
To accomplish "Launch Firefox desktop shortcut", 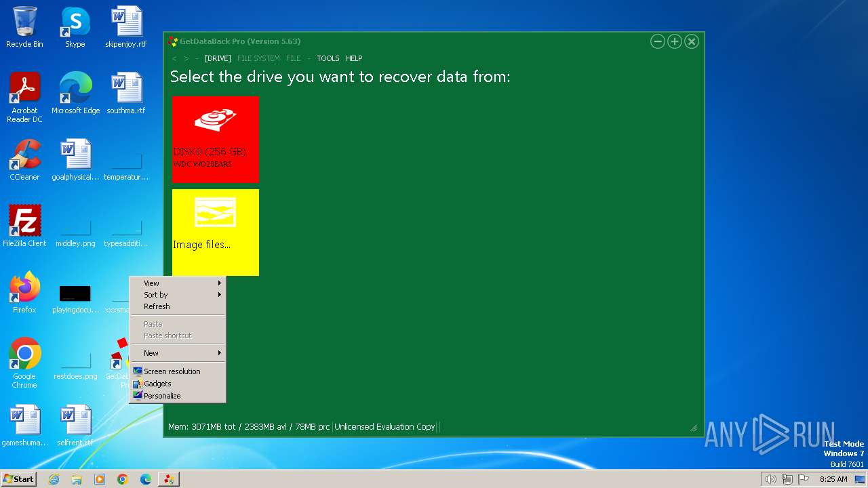I will (x=24, y=293).
